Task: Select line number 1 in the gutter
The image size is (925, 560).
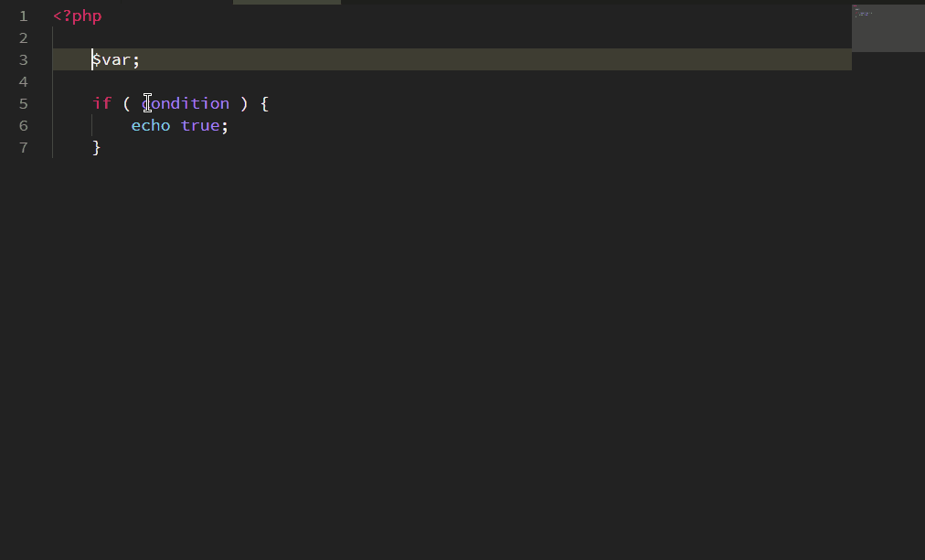Action: tap(23, 16)
